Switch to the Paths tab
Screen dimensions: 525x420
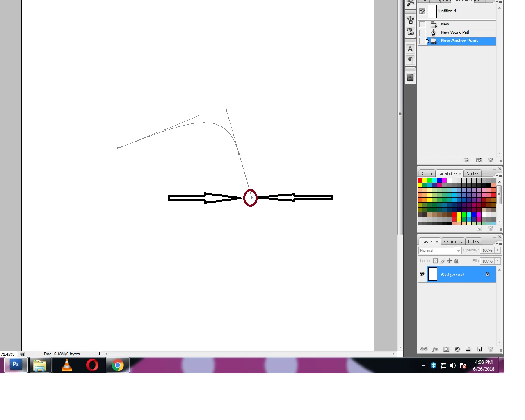473,242
